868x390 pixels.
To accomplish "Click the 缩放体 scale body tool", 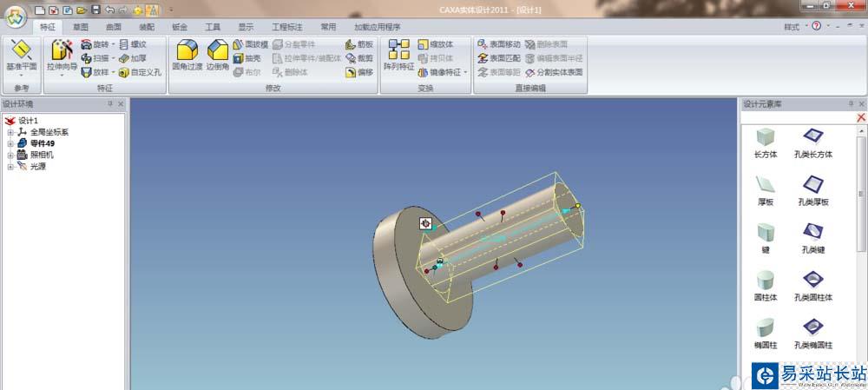I will (435, 44).
